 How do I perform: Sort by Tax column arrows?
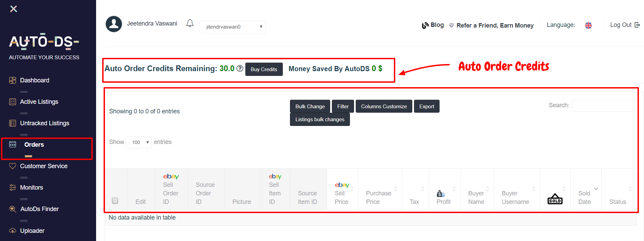click(x=423, y=189)
